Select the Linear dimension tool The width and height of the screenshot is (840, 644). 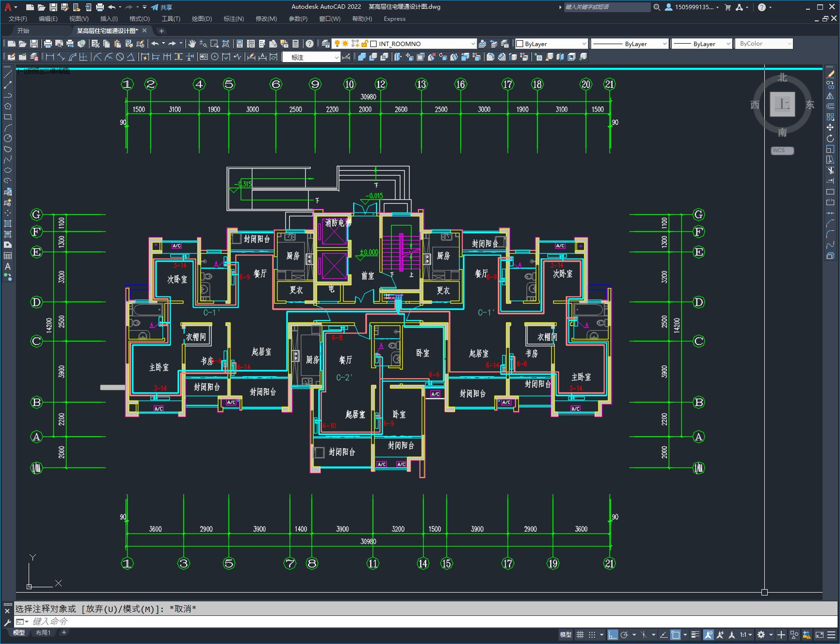pos(49,57)
